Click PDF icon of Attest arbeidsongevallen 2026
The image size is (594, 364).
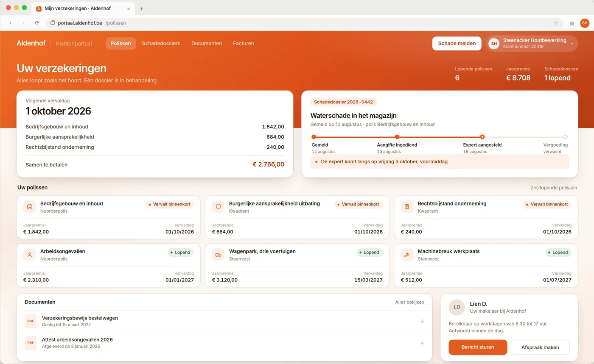[31, 343]
